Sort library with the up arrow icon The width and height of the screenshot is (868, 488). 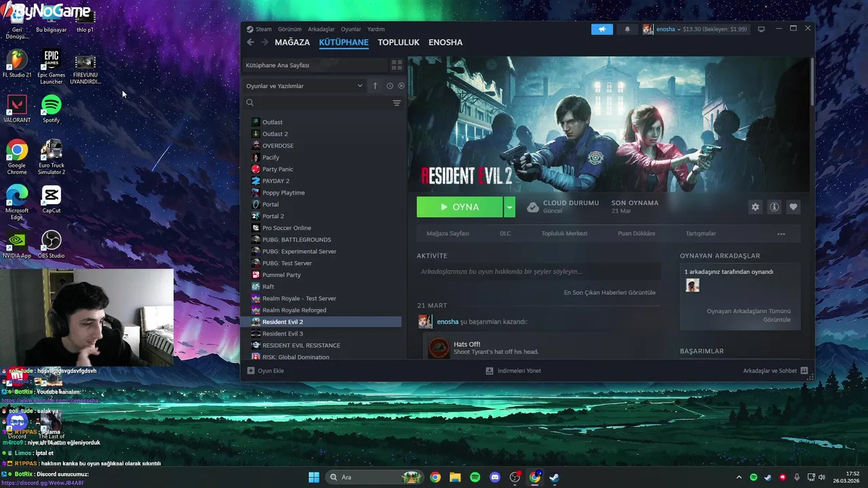tap(375, 86)
